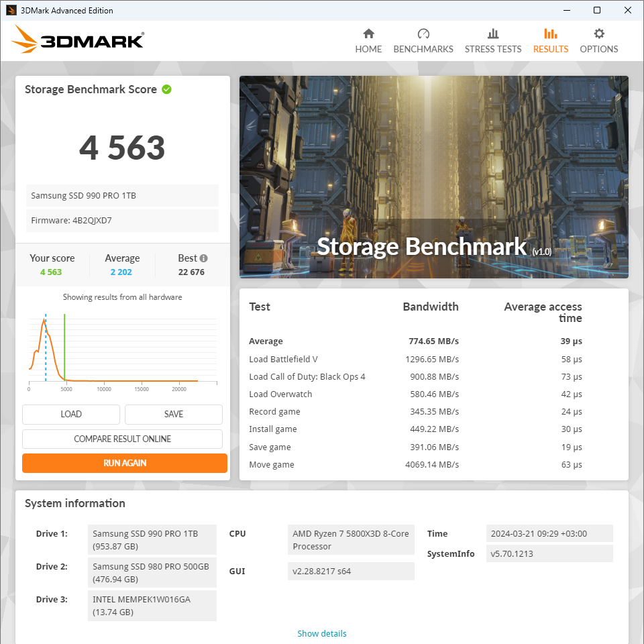
Task: Click the 3DMark title bar app icon
Action: tap(11, 10)
